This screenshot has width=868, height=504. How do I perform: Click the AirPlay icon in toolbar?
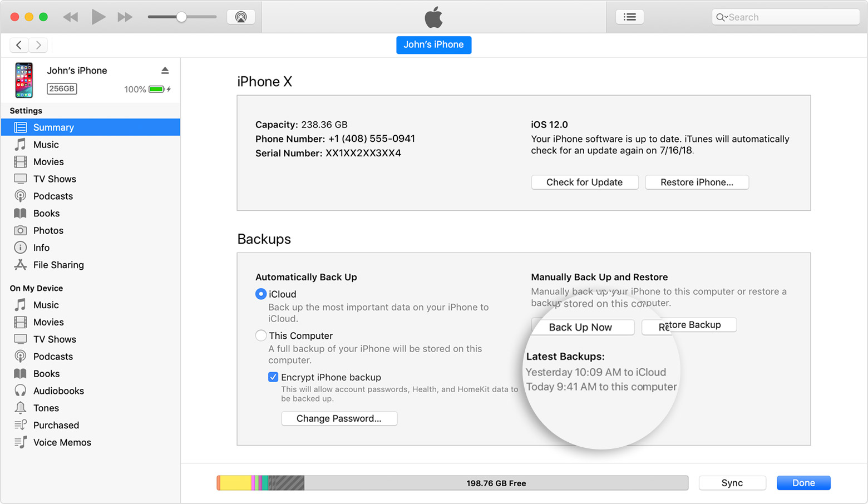[x=241, y=17]
